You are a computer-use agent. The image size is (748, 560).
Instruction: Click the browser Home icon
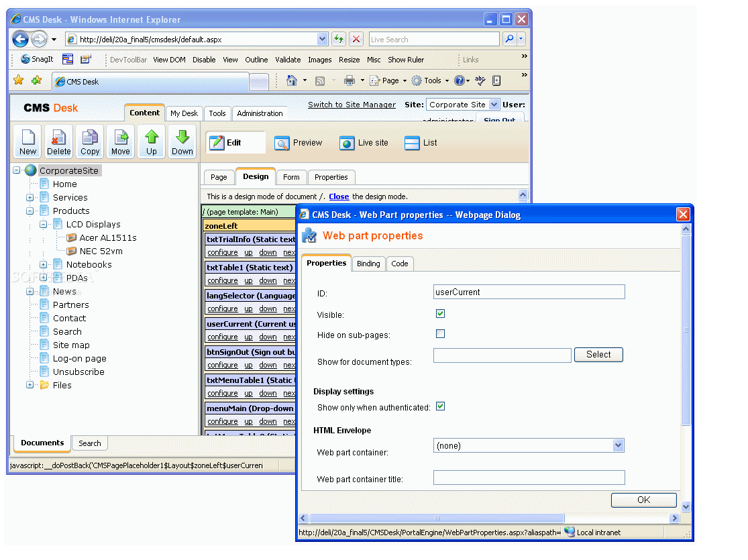291,80
